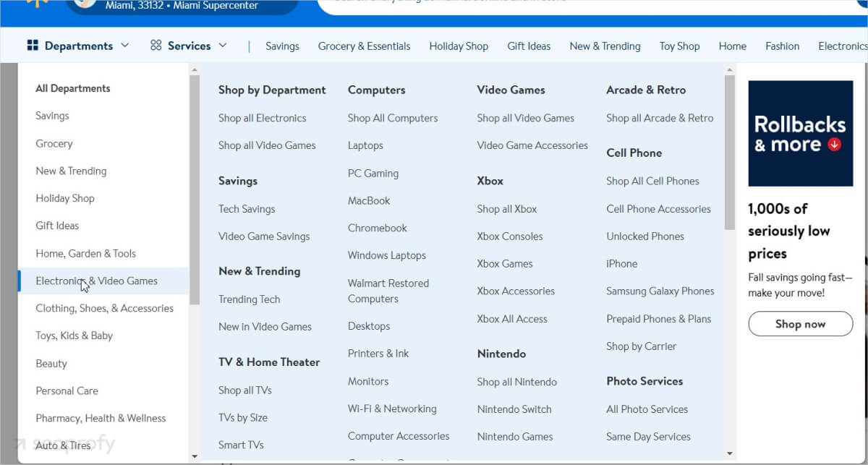Click Wi-Fi & Networking link
868x465 pixels.
[x=392, y=409]
